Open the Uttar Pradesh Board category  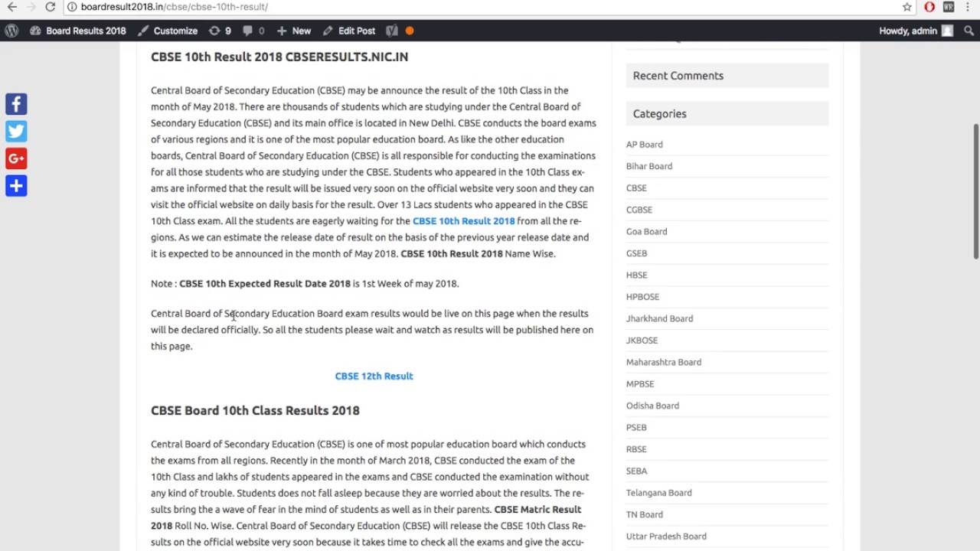pos(666,536)
